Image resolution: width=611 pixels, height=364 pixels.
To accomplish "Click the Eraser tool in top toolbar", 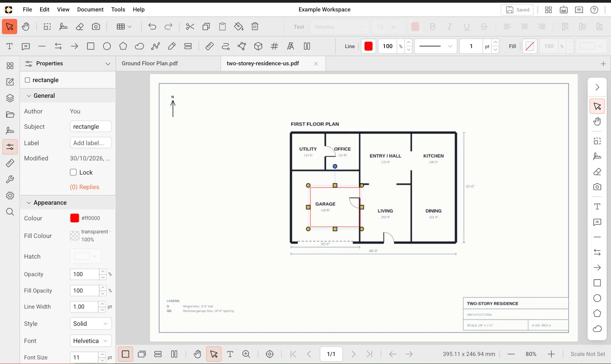I will pyautogui.click(x=80, y=27).
